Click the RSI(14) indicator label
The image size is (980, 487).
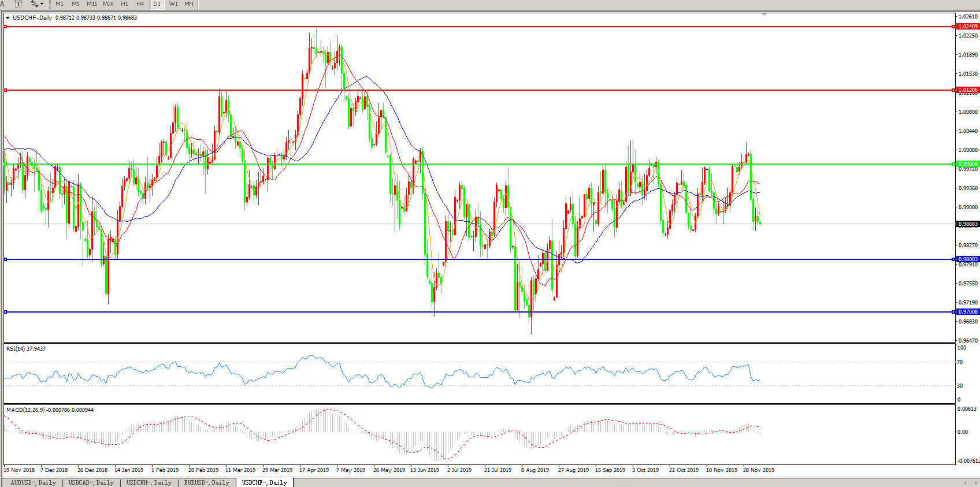pos(26,349)
